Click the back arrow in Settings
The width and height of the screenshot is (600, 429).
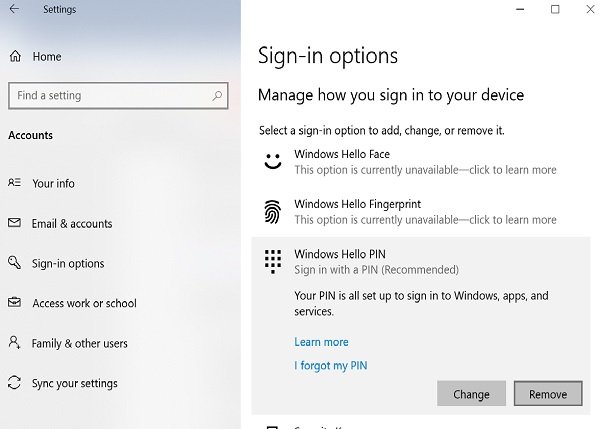14,9
